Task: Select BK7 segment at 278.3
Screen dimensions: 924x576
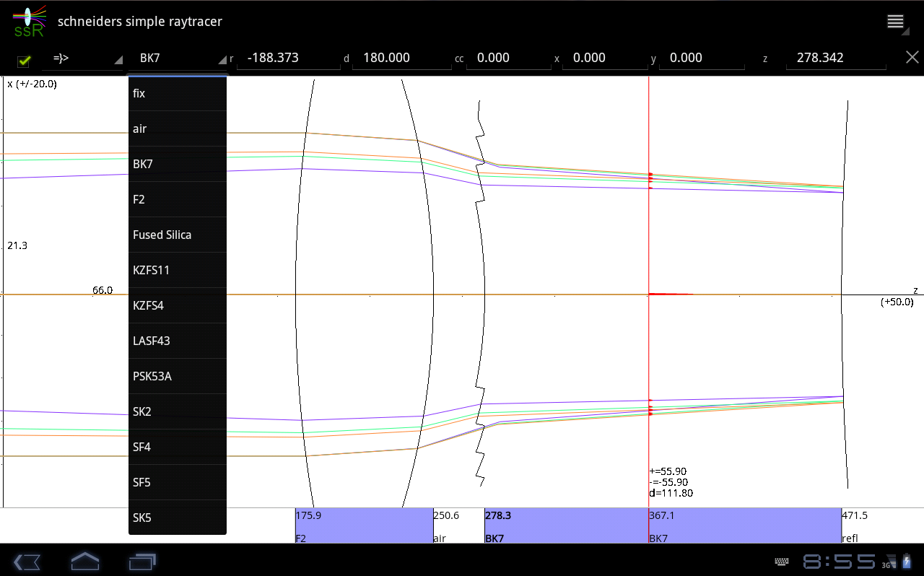Action: (x=566, y=525)
